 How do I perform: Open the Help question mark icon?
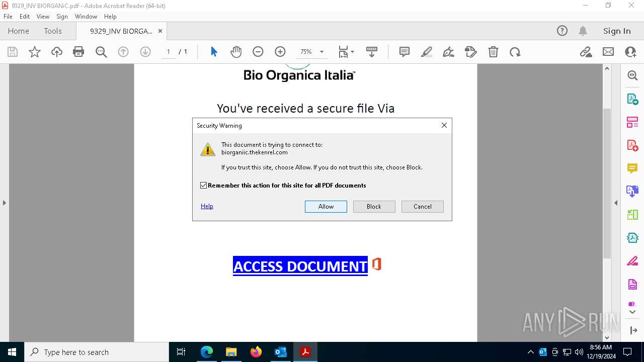tap(562, 31)
